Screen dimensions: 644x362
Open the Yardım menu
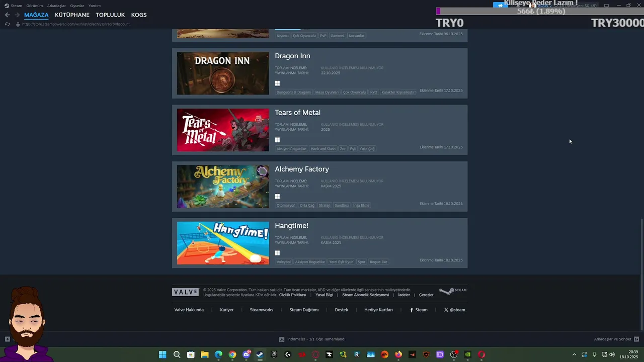(95, 6)
